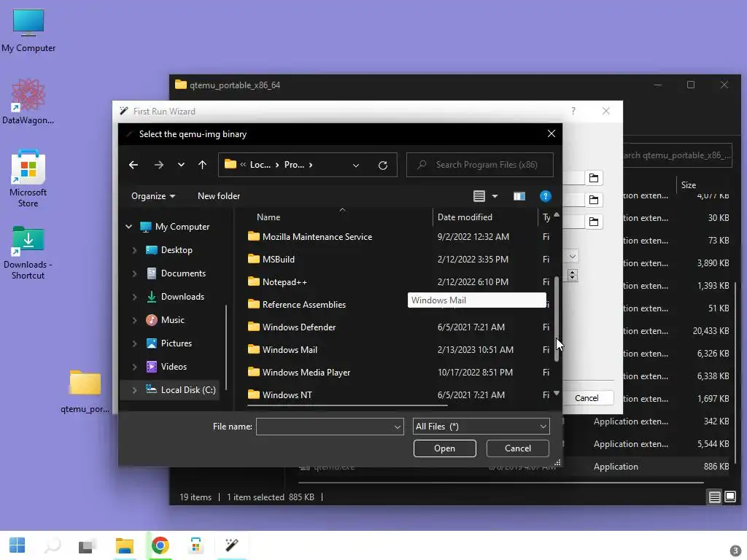Open the Organize menu

(x=153, y=196)
